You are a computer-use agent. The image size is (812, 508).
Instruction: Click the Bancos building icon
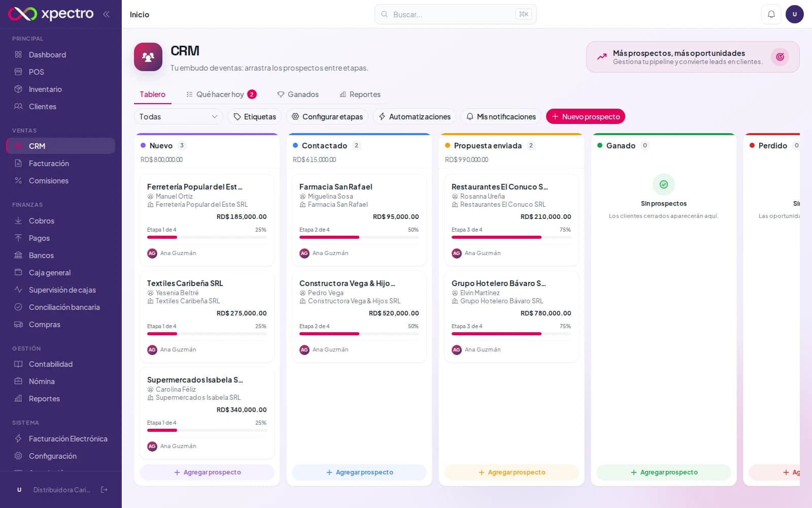click(x=18, y=255)
